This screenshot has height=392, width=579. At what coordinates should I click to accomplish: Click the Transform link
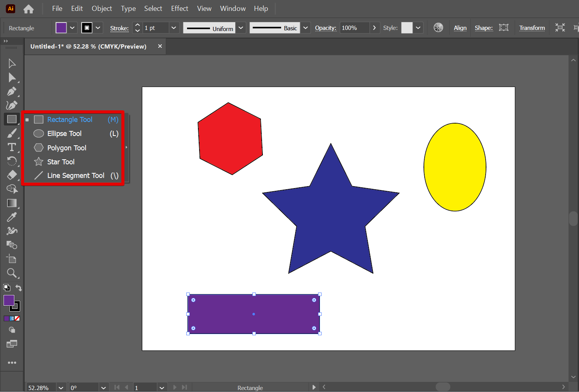pos(532,28)
